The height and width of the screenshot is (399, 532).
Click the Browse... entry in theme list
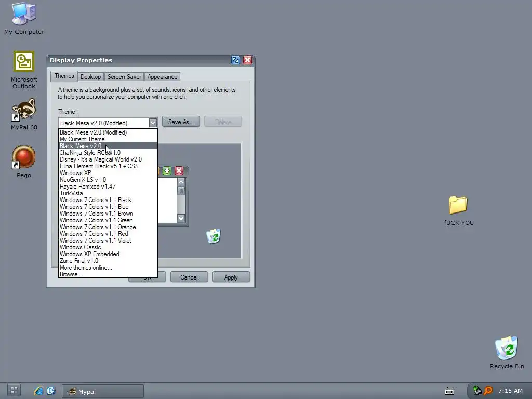point(108,274)
